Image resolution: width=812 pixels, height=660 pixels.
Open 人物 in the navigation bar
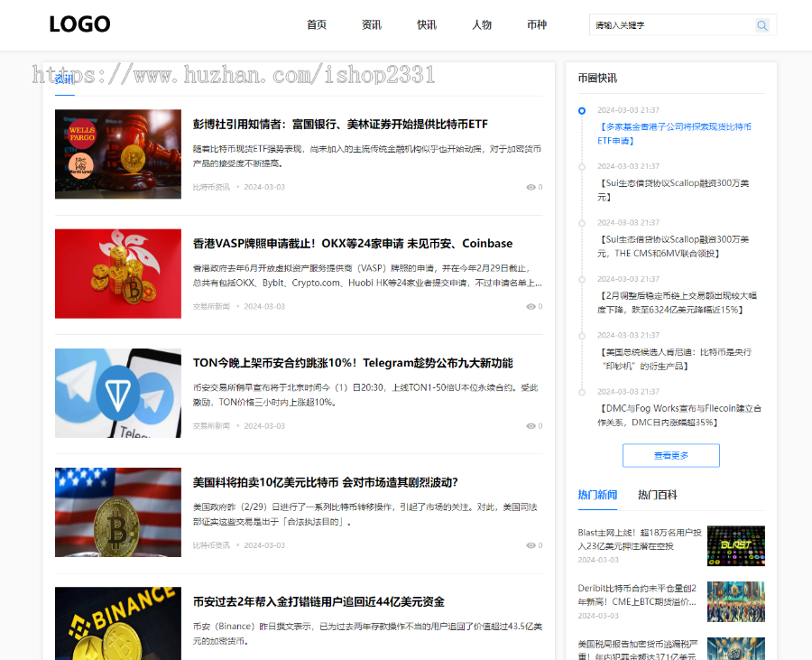click(x=482, y=25)
